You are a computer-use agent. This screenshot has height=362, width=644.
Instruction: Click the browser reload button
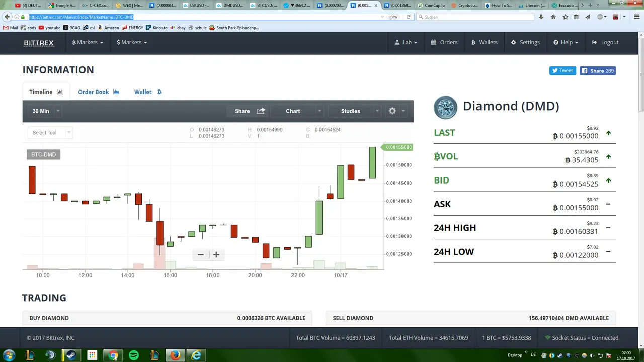coord(408,17)
